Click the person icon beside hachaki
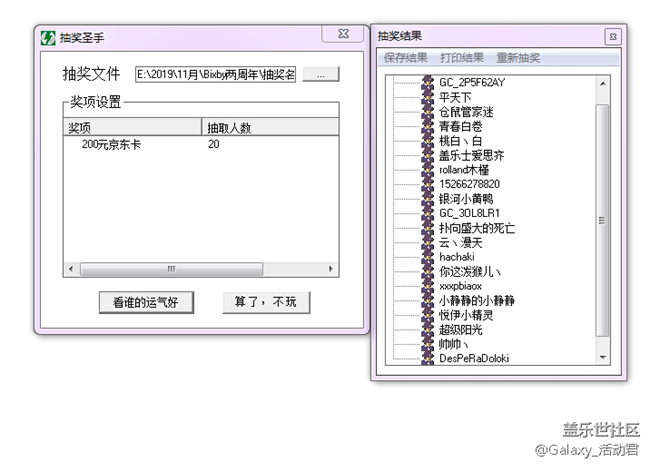650x472 pixels. pyautogui.click(x=428, y=257)
